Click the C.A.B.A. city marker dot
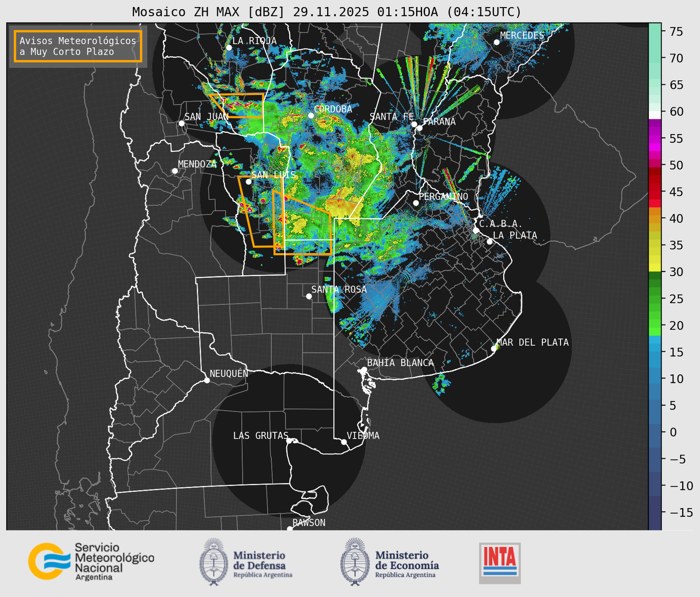The height and width of the screenshot is (597, 700). [476, 230]
